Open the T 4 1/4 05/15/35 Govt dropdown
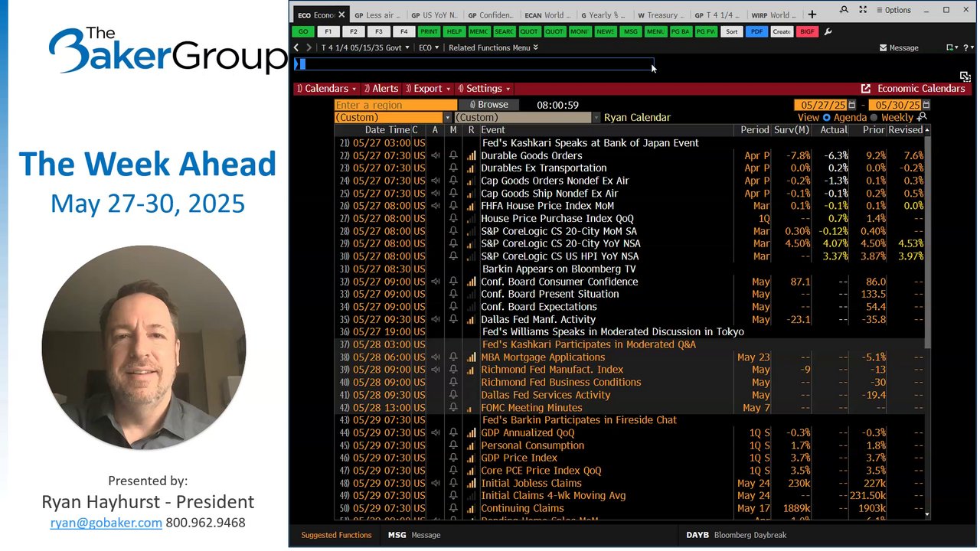This screenshot has height=551, width=980. point(364,47)
